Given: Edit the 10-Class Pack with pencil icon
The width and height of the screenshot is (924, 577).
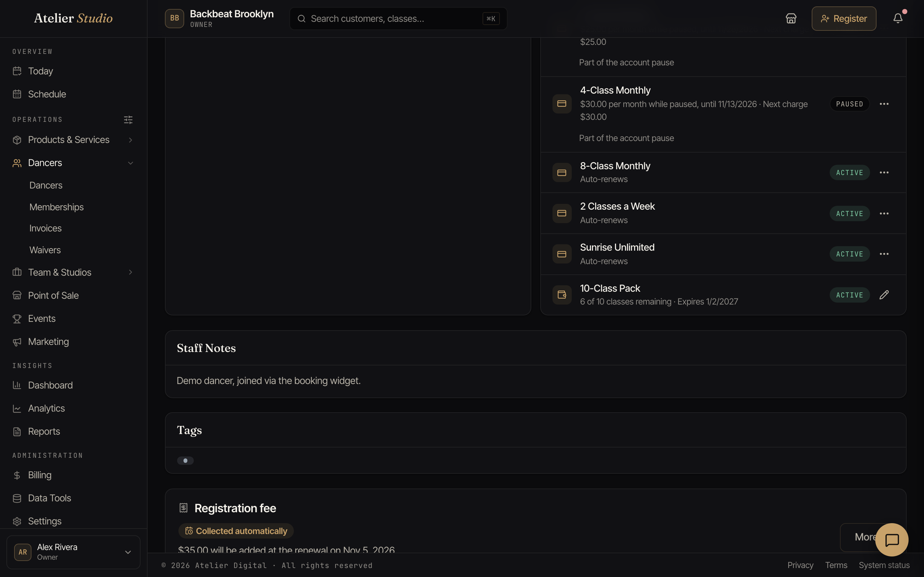Looking at the screenshot, I should pyautogui.click(x=884, y=295).
